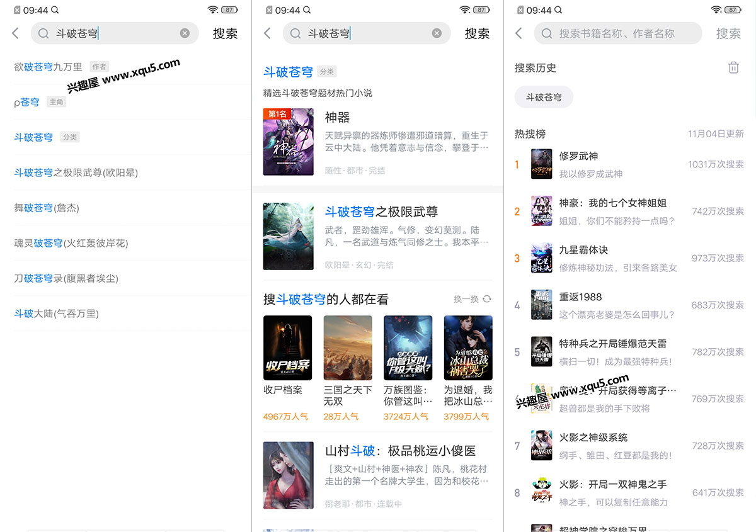The width and height of the screenshot is (756, 532).
Task: Open title 山村斗破：极品桃运小傻医
Action: [x=400, y=451]
